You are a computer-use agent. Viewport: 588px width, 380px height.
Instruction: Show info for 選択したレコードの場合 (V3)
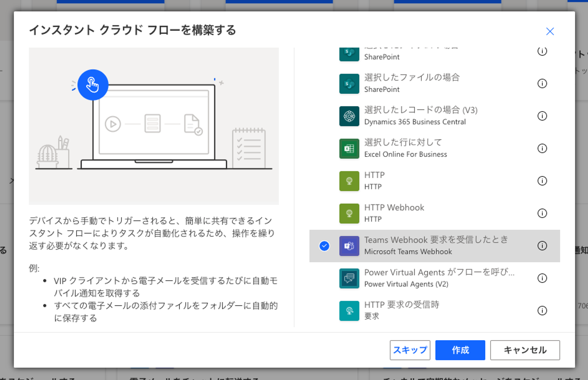point(542,116)
